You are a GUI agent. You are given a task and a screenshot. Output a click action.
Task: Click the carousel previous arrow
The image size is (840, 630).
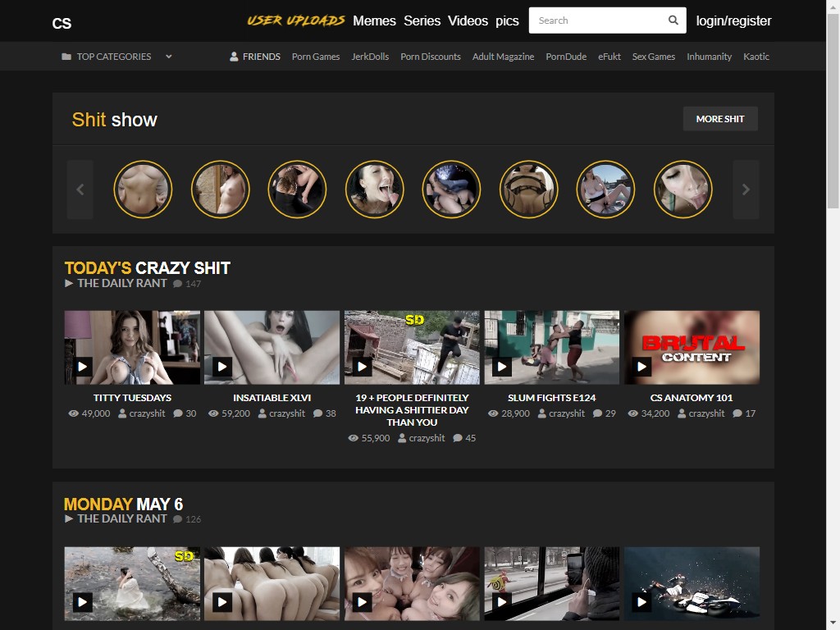point(80,189)
